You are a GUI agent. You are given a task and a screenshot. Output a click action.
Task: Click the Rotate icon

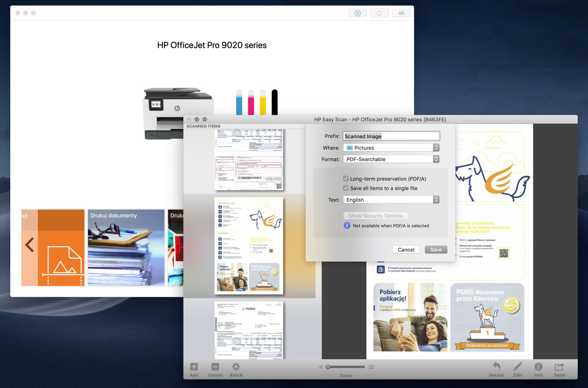pos(496,366)
